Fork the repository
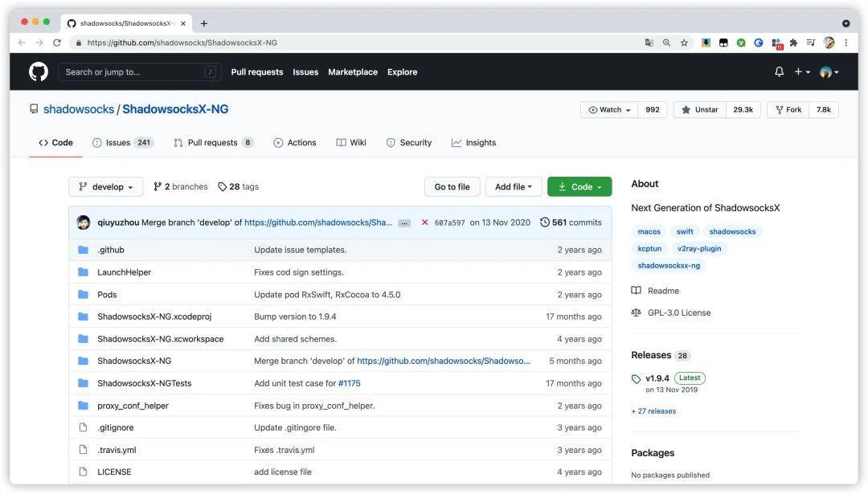The image size is (868, 494). (x=788, y=109)
